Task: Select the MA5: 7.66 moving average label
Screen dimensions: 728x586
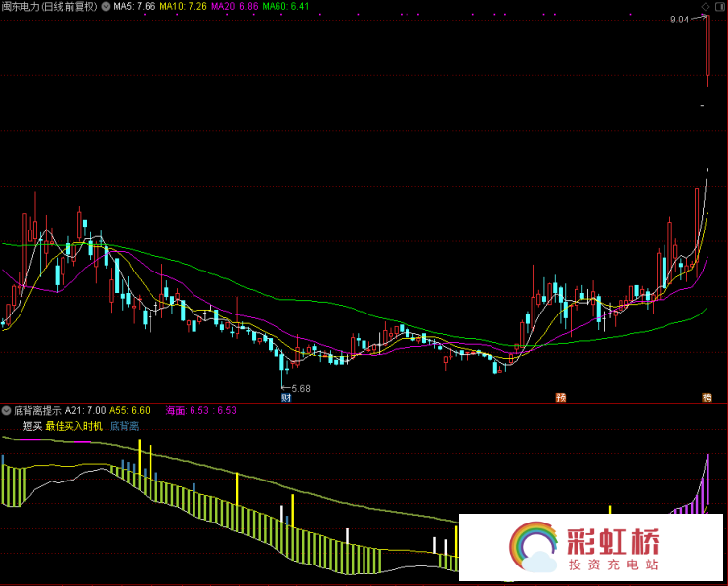Action: [135, 7]
